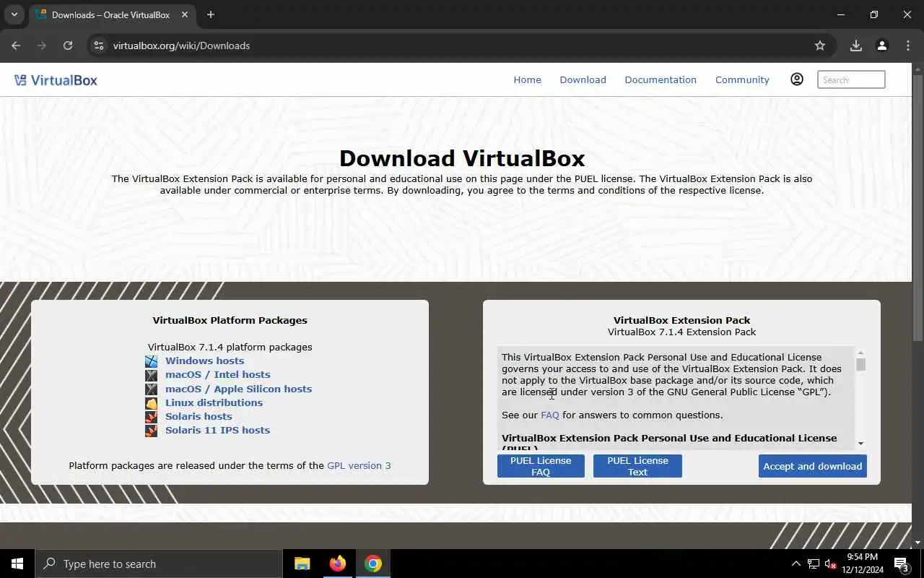Open the Chrome downloads icon

click(856, 46)
